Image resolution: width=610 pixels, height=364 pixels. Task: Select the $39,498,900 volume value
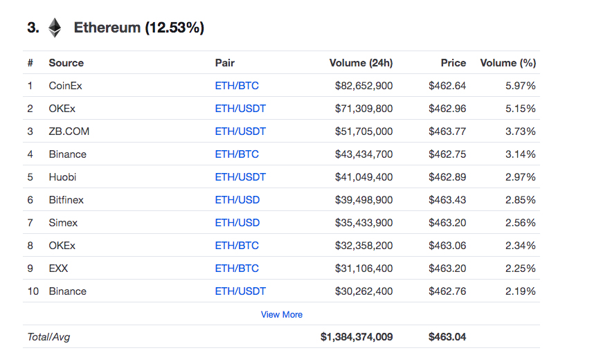364,200
